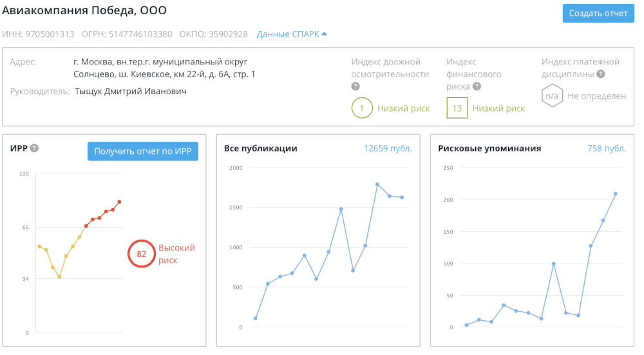Viewport: 644px width, 355px height.
Task: Open the 758 публ. link
Action: point(607,148)
